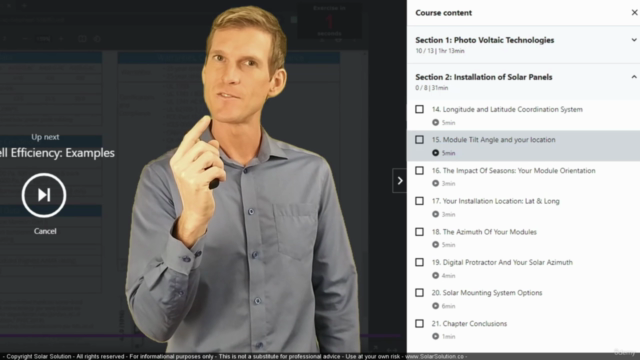Click video play icon under lecture 14
The width and height of the screenshot is (640, 360).
pos(436,122)
